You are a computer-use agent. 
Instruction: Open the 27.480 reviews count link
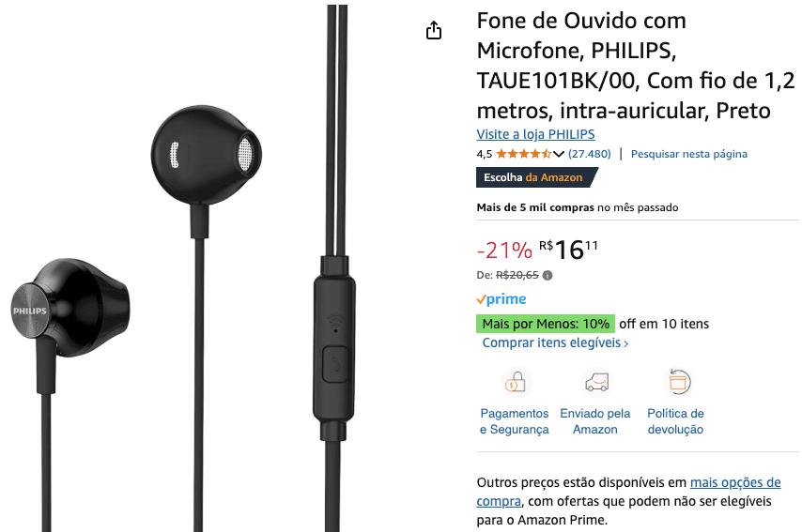(x=589, y=154)
